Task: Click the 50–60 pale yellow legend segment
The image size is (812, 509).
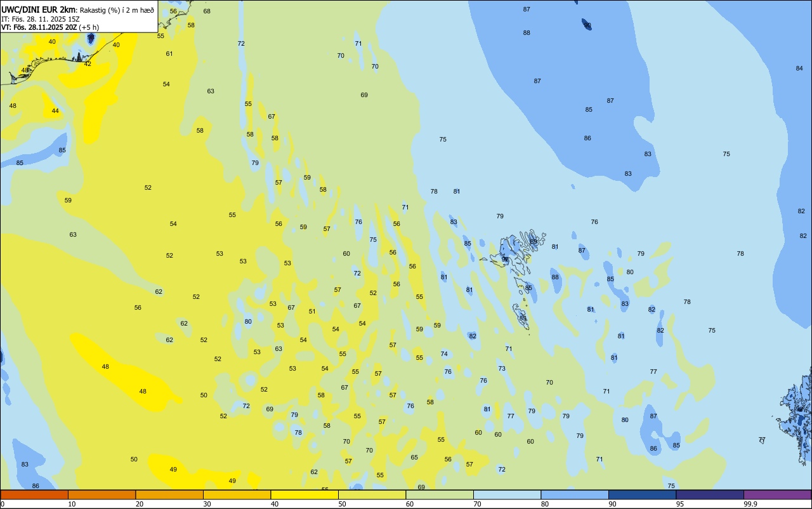Action: (372, 494)
